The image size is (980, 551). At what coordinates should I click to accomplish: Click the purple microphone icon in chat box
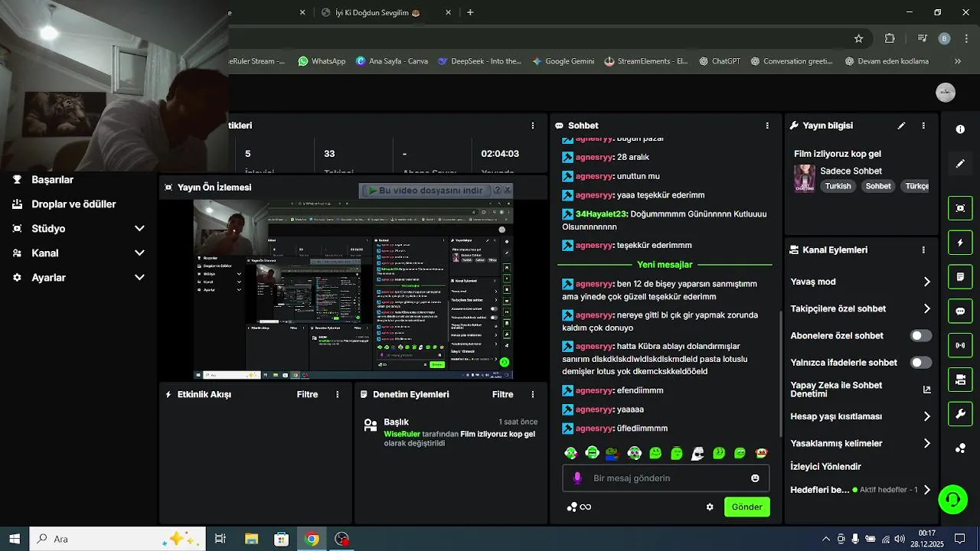[x=578, y=478]
